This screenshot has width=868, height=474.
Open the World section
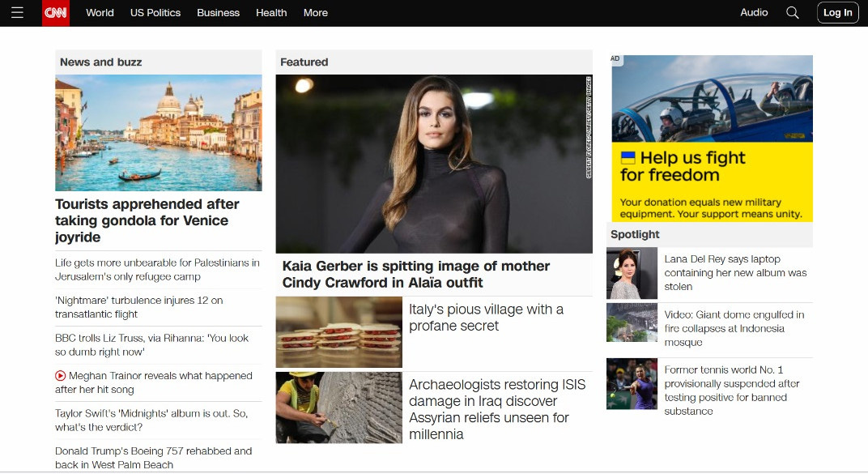pos(100,13)
